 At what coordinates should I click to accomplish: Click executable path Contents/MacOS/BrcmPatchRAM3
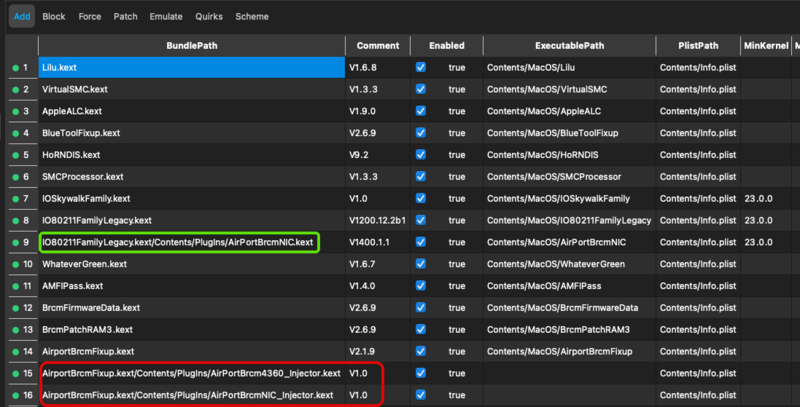569,329
